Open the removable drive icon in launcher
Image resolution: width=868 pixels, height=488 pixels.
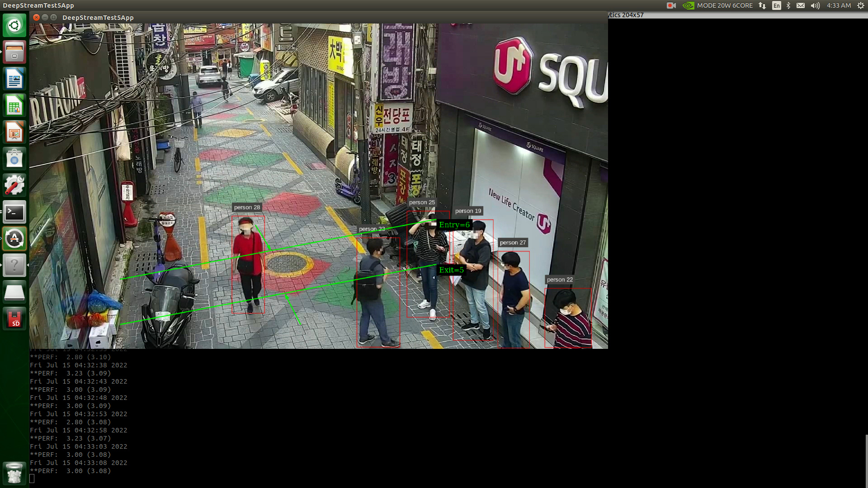(x=14, y=292)
